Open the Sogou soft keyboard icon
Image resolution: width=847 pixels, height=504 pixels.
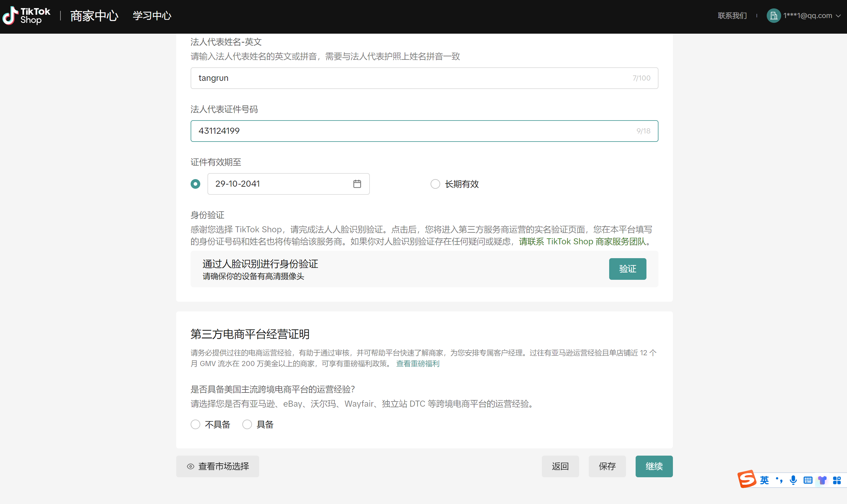pos(808,480)
